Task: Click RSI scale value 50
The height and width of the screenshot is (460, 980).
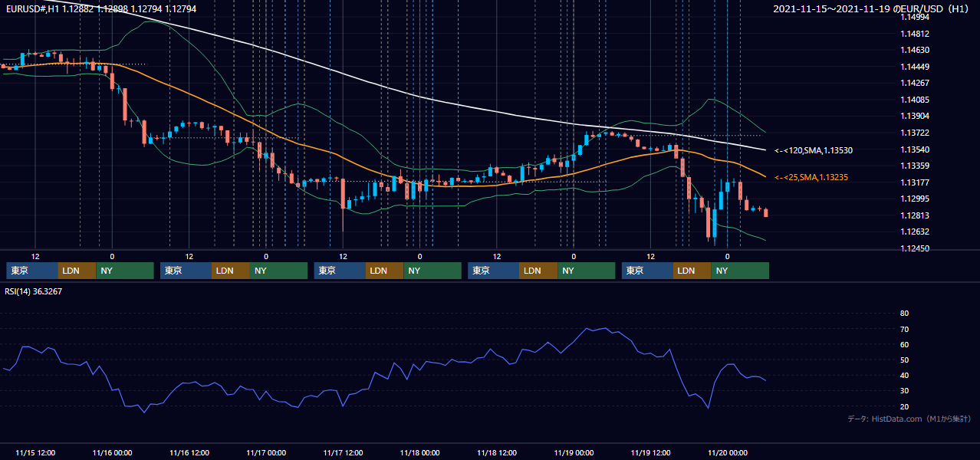Action: click(x=904, y=360)
